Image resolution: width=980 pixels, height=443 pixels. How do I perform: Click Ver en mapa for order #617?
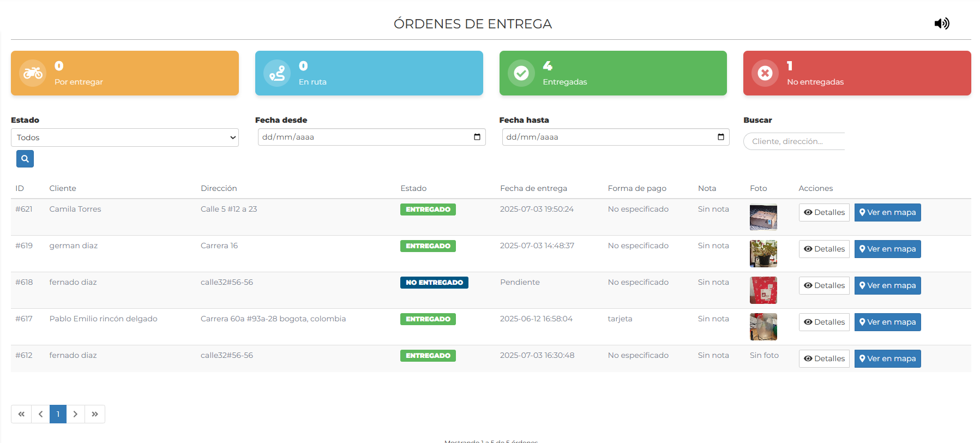[x=888, y=322]
